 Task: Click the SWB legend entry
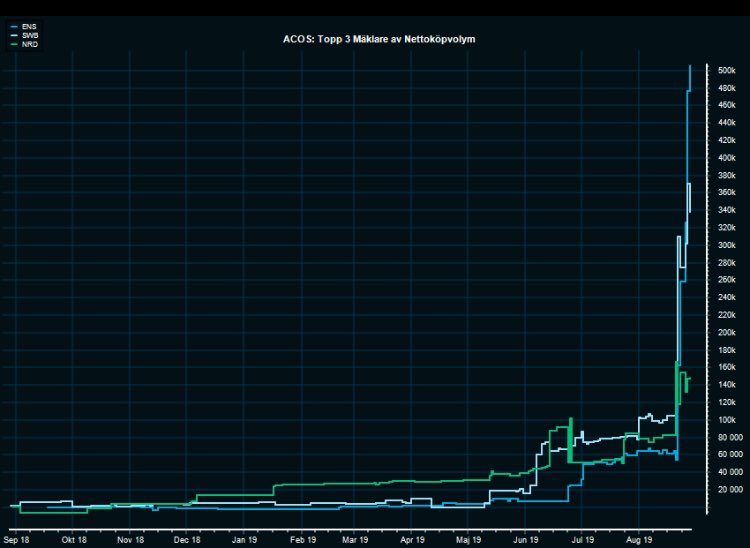pyautogui.click(x=25, y=35)
